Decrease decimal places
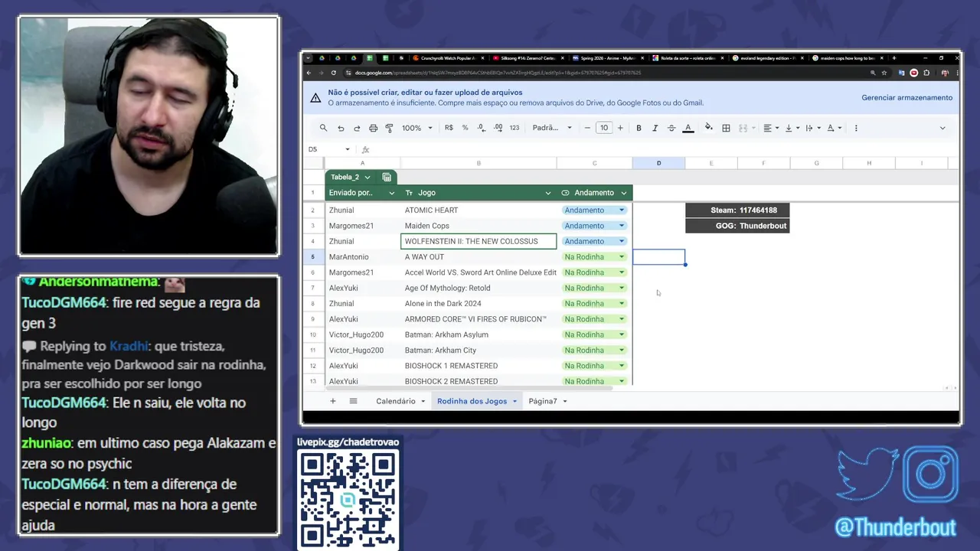This screenshot has width=980, height=551. tap(481, 128)
